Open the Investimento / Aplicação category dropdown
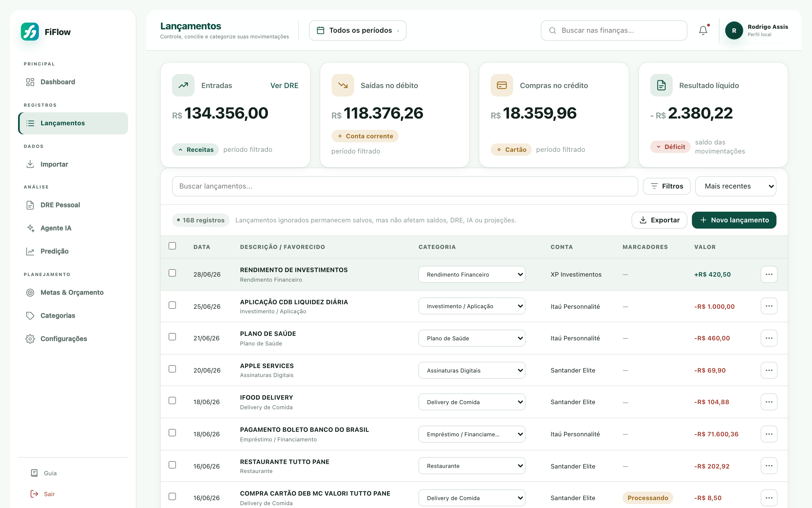Viewport: 812px width, 508px height. pos(471,306)
